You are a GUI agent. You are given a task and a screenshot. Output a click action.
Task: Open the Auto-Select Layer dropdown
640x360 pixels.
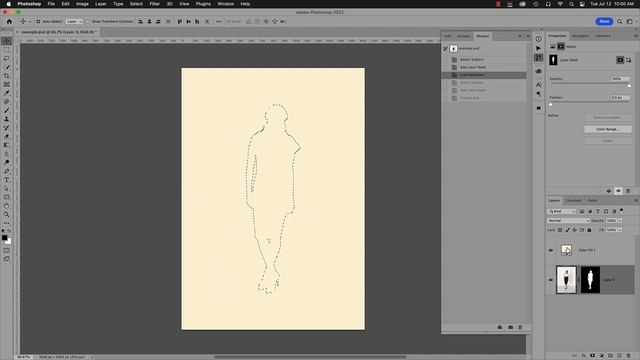[74, 22]
